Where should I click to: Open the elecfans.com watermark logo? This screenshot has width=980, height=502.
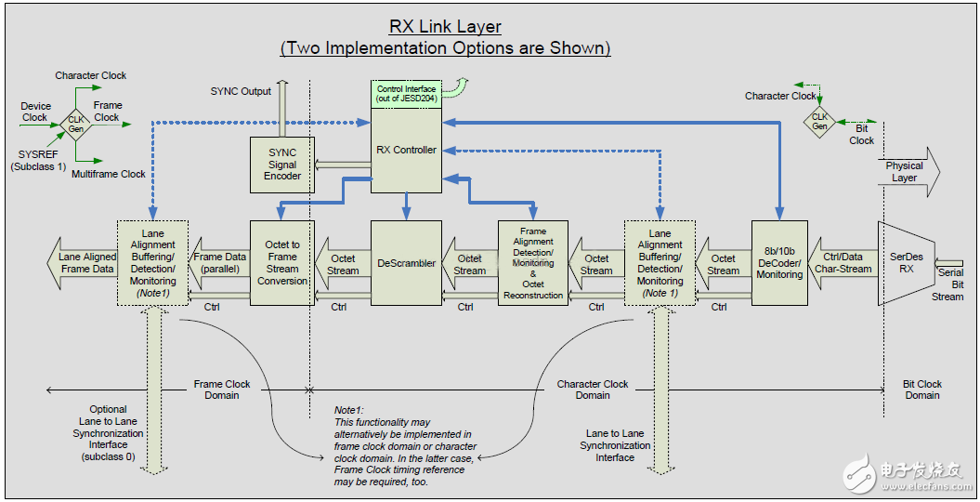(905, 474)
